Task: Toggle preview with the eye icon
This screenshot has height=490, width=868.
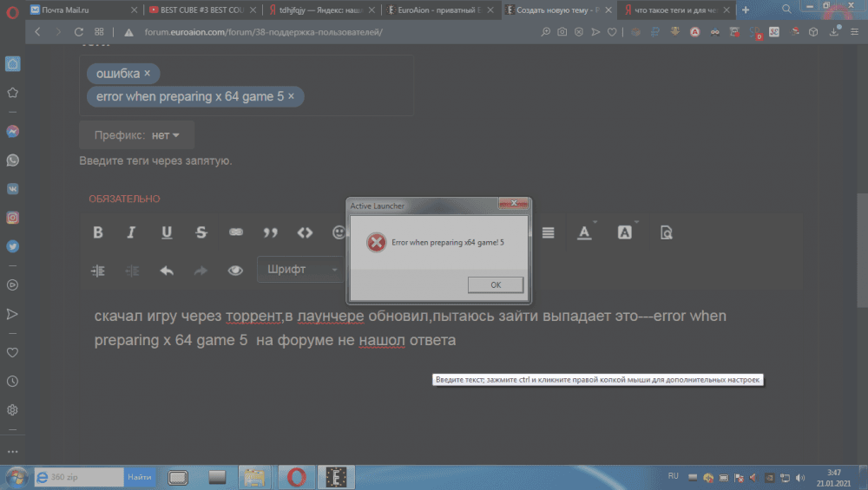Action: coord(235,271)
